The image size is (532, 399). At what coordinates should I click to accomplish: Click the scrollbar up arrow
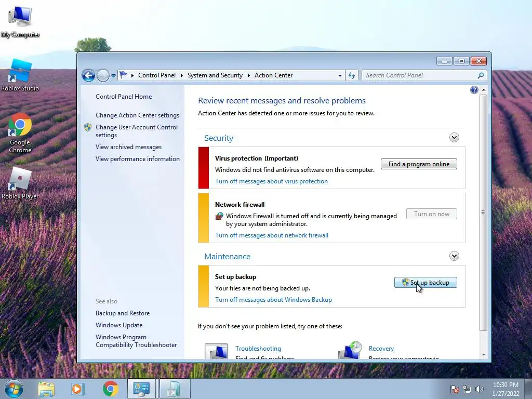pyautogui.click(x=484, y=90)
